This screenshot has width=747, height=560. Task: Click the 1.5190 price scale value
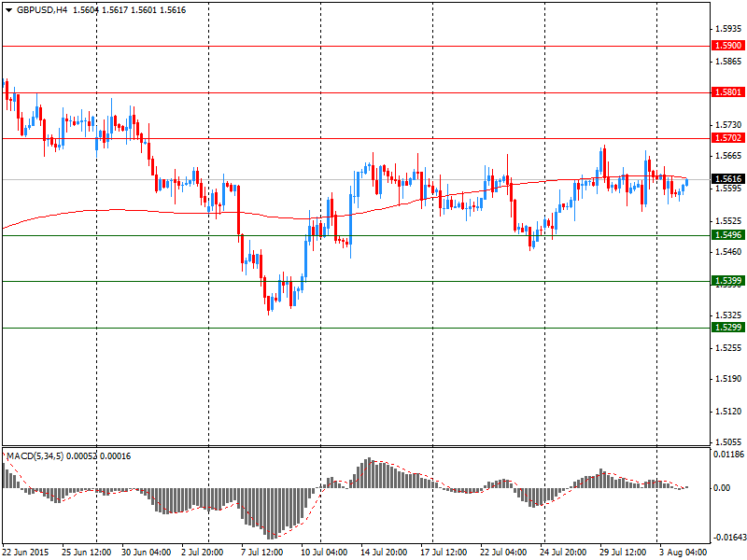coord(728,379)
